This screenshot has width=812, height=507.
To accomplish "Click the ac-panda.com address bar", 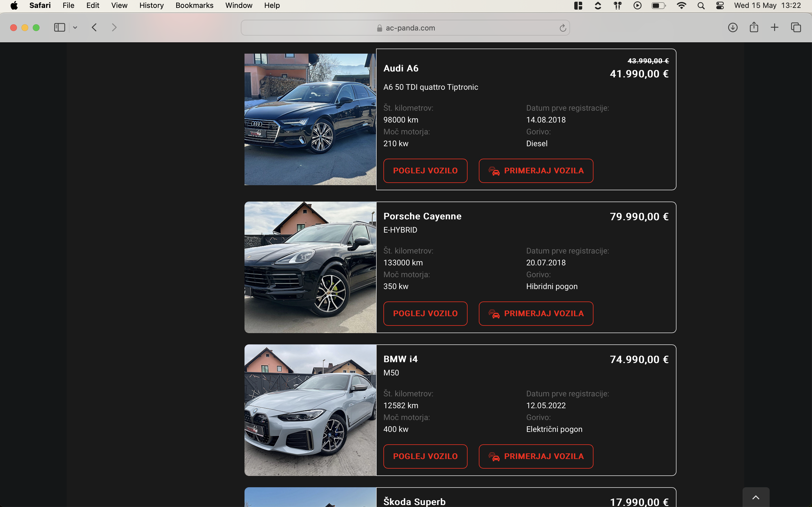I will point(405,28).
